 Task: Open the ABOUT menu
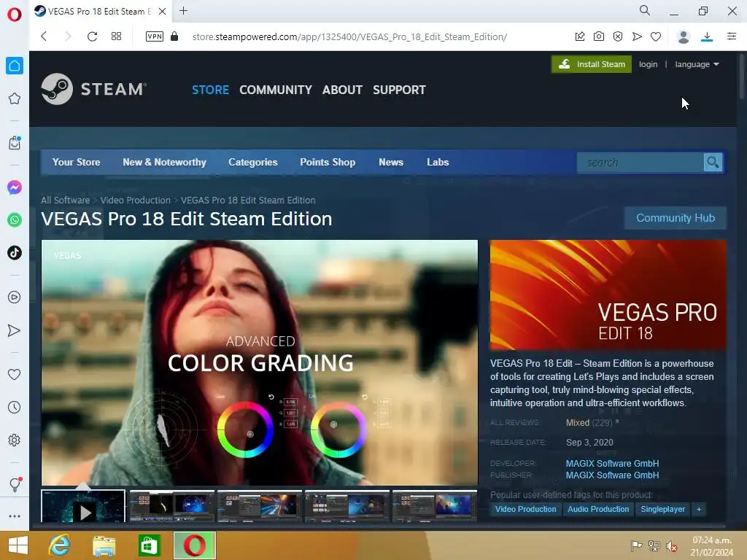coord(342,90)
